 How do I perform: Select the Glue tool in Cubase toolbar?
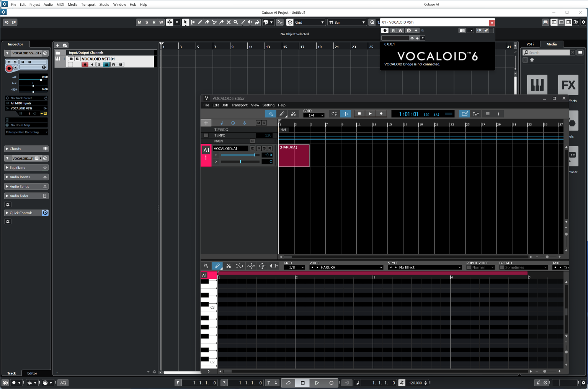[221, 22]
